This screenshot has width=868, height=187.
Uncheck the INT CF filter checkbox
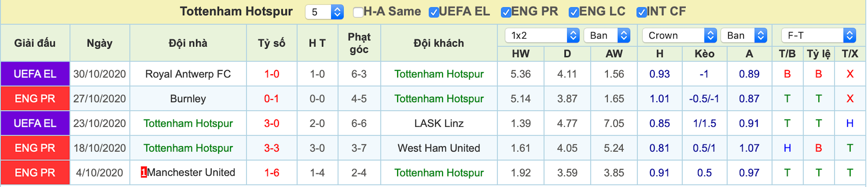pos(641,12)
